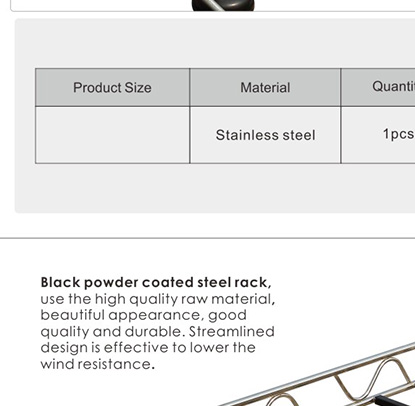Click the line 'use the high quality raw material'
The width and height of the screenshot is (415, 406).
(158, 299)
